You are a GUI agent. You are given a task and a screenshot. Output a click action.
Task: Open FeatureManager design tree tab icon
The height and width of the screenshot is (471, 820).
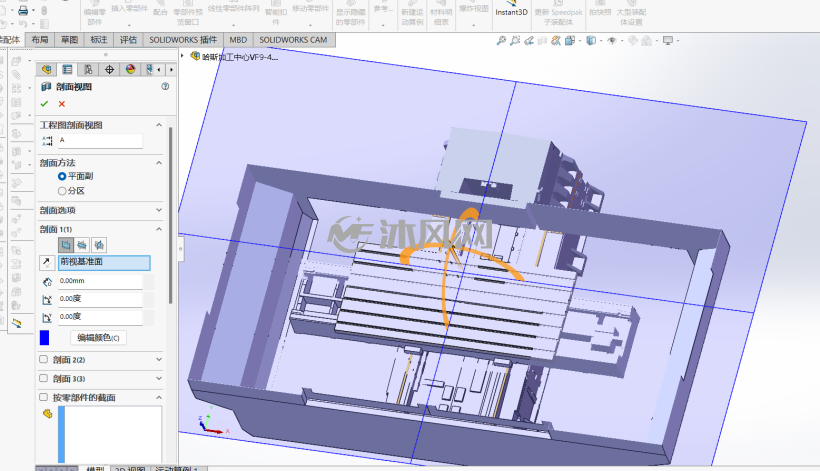click(x=47, y=70)
